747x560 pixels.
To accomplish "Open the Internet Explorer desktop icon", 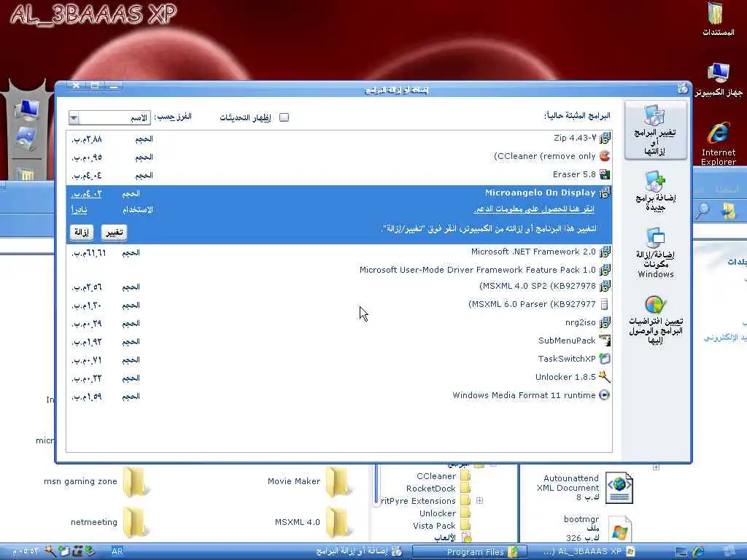I will 719,134.
